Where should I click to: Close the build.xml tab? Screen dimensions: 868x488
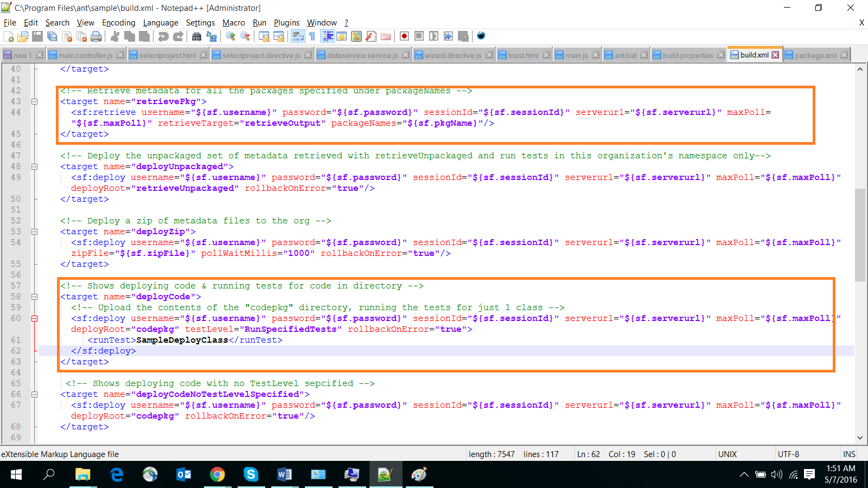pyautogui.click(x=775, y=55)
